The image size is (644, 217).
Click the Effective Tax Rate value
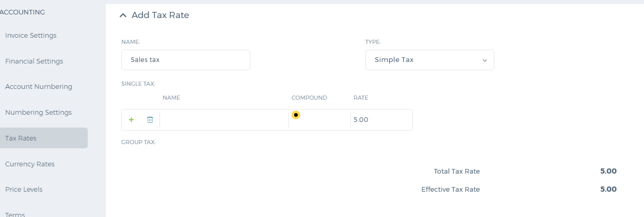[x=608, y=190]
